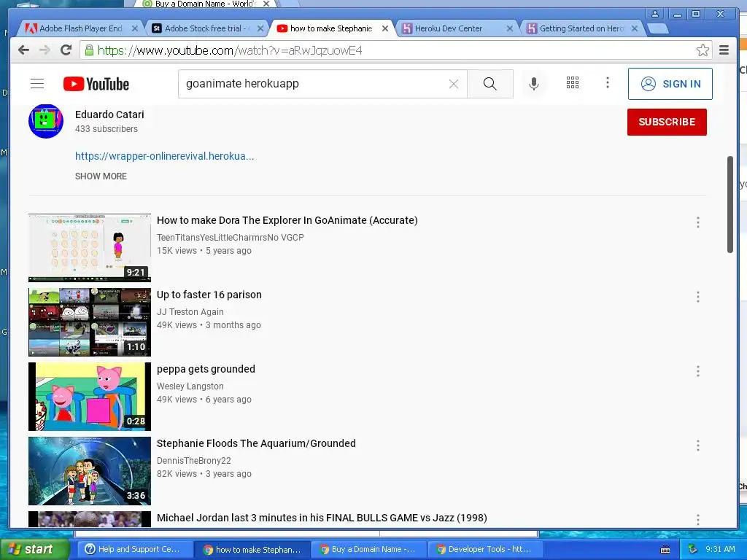Go forward with browser forward arrow

coord(44,50)
